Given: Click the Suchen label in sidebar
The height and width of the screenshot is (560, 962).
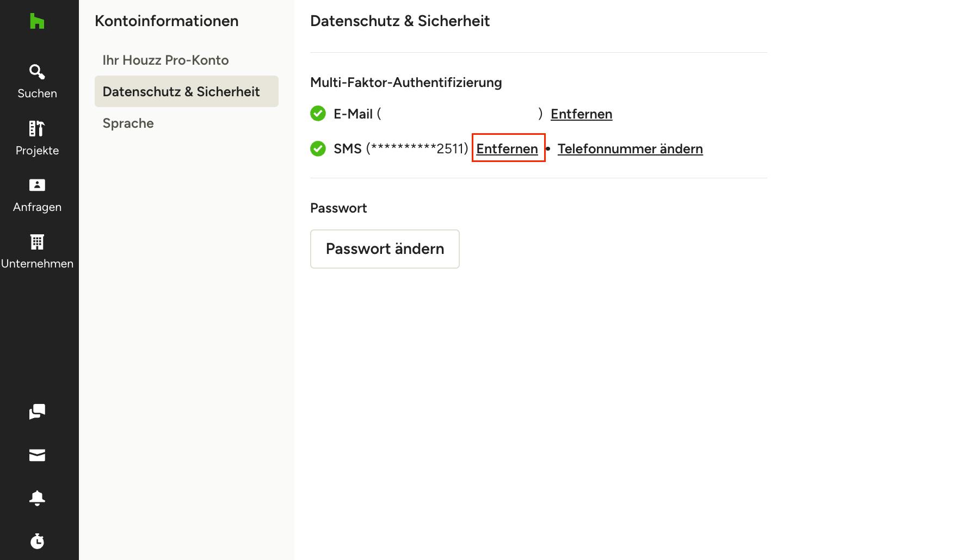Looking at the screenshot, I should click(37, 93).
